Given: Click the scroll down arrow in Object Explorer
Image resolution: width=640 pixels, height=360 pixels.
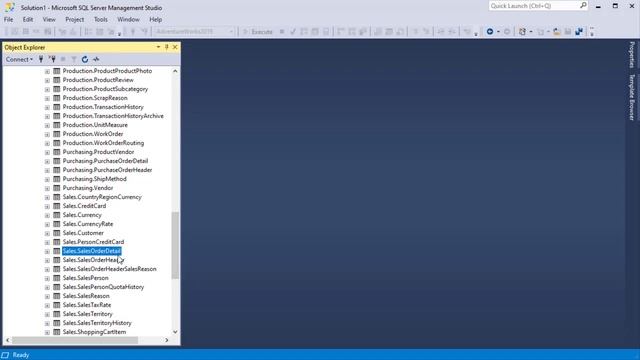Looking at the screenshot, I should [x=175, y=332].
